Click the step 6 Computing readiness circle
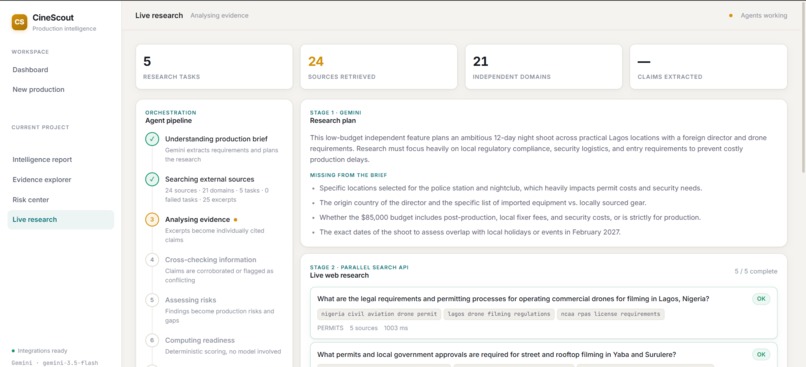Viewport: 806px width, 367px height. pyautogui.click(x=152, y=340)
